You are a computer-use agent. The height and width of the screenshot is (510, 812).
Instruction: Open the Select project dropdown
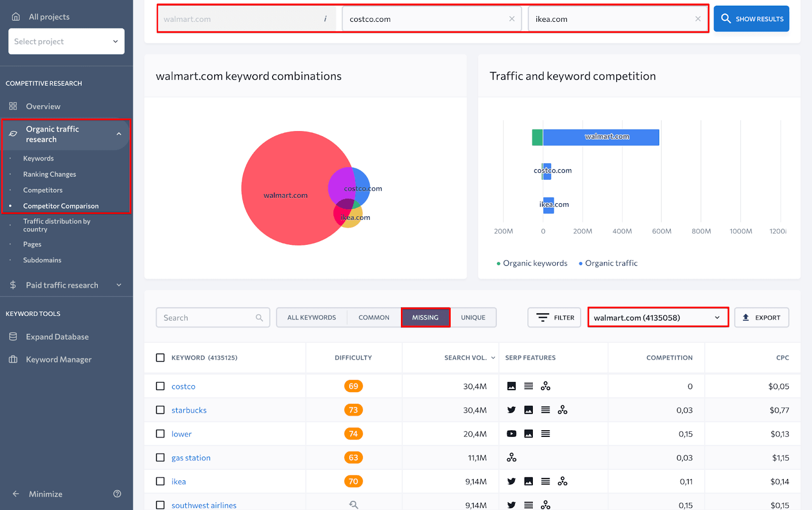click(x=66, y=41)
